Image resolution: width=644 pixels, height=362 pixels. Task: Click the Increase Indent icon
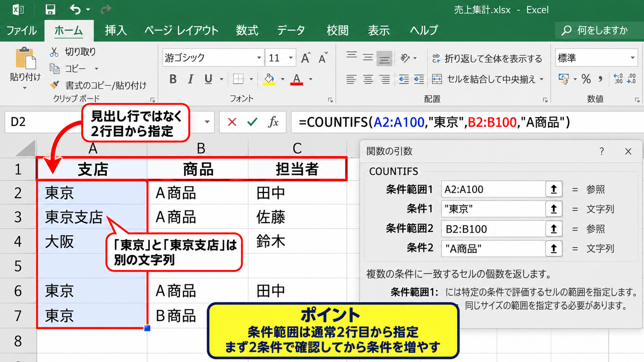coord(419,79)
